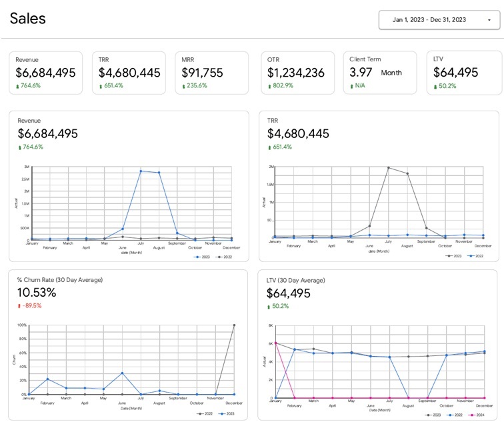The image size is (504, 424).
Task: Click the green up arrow beside 764.6% in the top Revenue scorecard
Action: [x=17, y=86]
